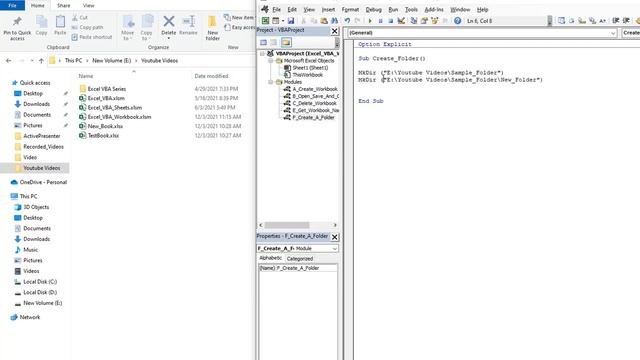Screen dimensions: 640x360
Task: Open Run menu in VBA editor
Action: pos(393,9)
